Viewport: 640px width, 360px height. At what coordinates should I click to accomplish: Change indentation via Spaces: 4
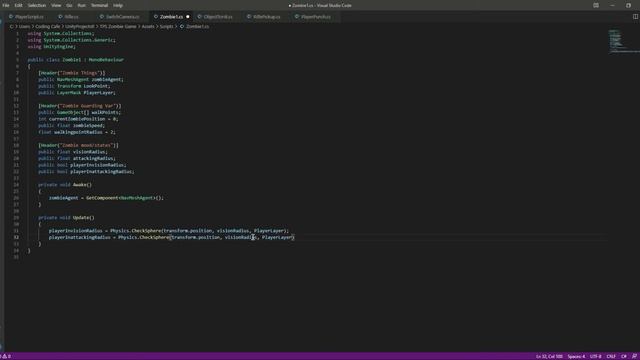[x=576, y=356]
